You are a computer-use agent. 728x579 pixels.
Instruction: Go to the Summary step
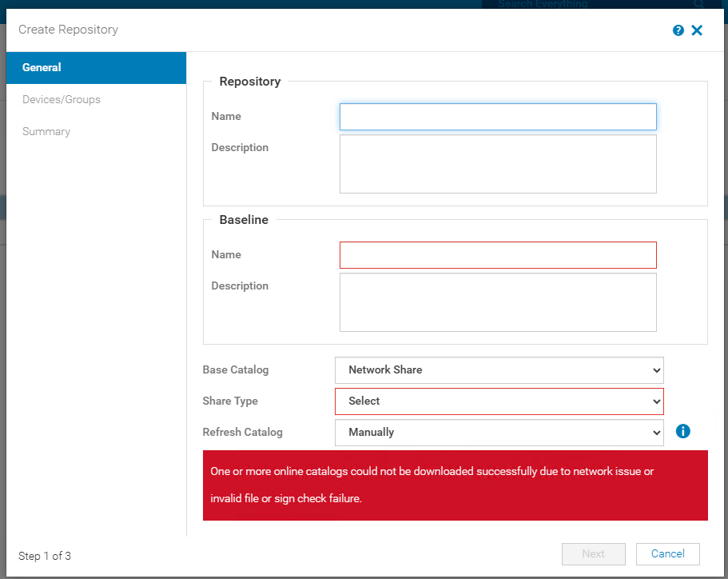tap(46, 132)
